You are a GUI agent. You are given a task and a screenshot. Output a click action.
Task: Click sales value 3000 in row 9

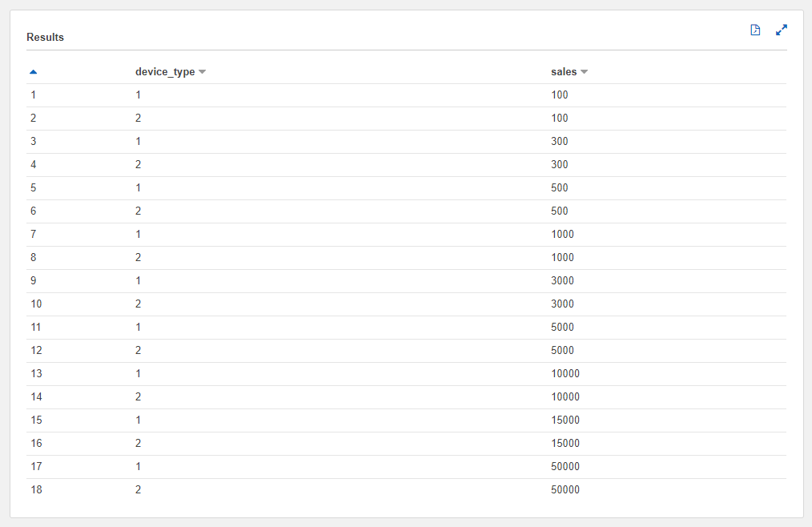(562, 281)
